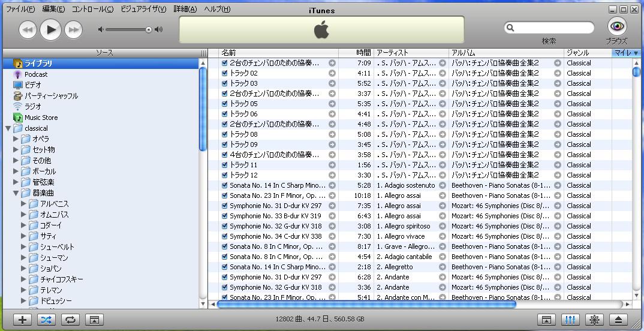Uncheck トラック 03 checkbox
This screenshot has width=644, height=331.
click(x=224, y=83)
